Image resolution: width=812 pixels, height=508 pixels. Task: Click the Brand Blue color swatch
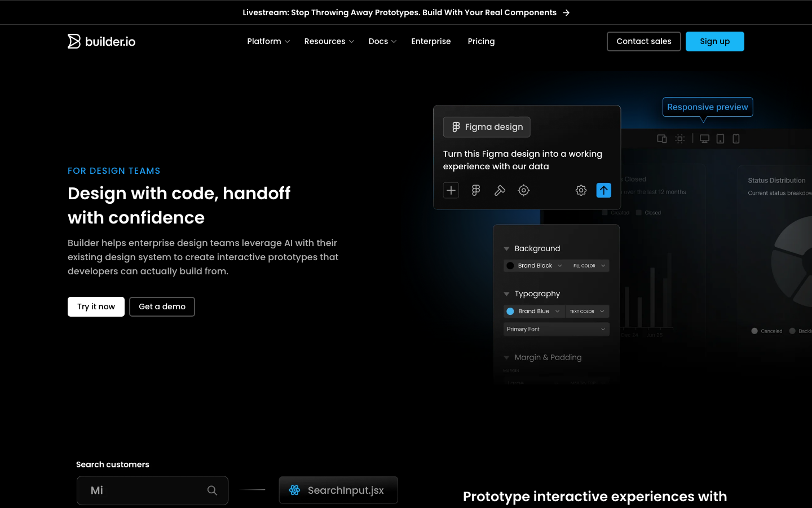coord(510,311)
